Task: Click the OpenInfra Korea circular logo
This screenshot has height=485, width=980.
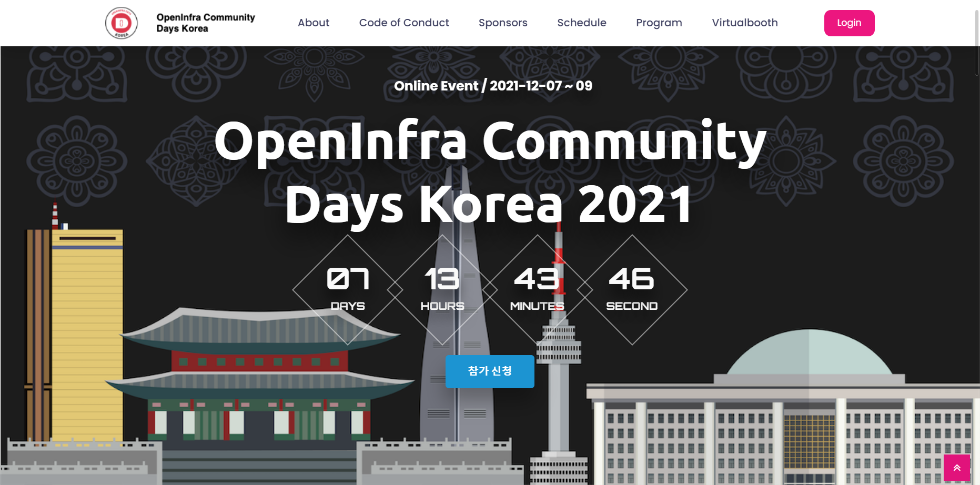Action: [x=122, y=23]
